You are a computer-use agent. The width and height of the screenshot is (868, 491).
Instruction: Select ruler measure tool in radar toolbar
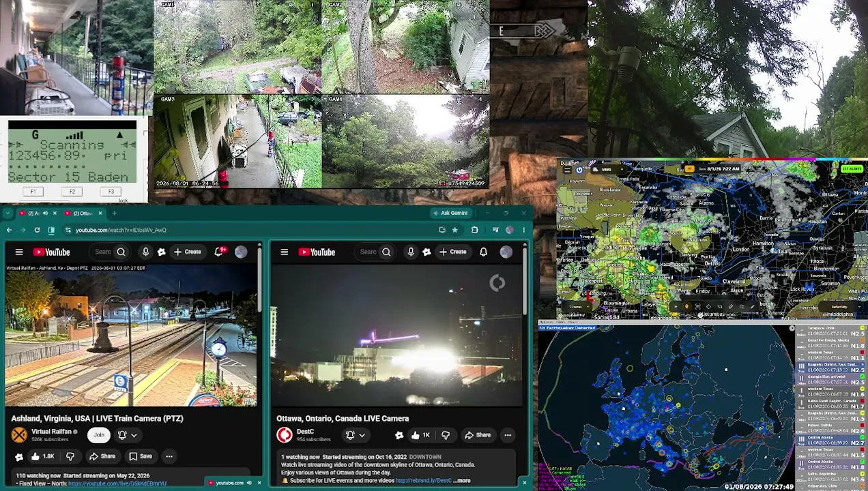[730, 307]
